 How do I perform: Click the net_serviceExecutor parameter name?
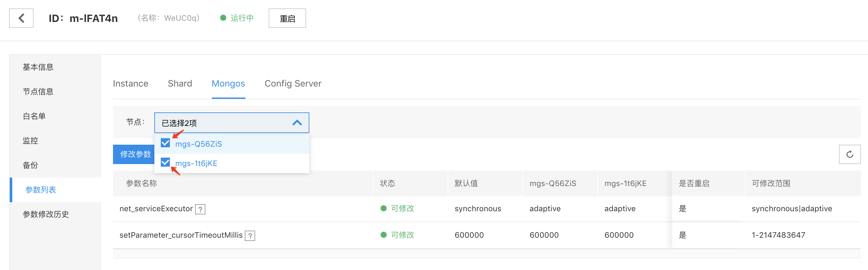[x=156, y=209]
